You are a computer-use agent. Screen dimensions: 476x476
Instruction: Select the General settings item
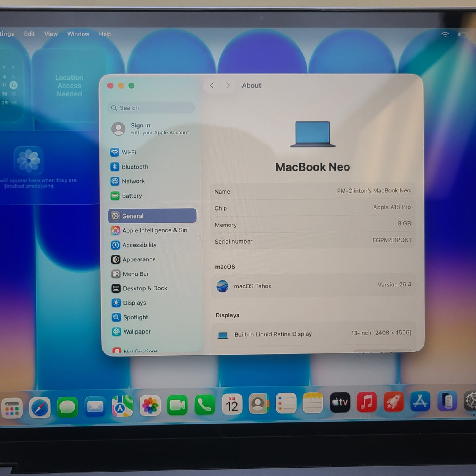(152, 216)
